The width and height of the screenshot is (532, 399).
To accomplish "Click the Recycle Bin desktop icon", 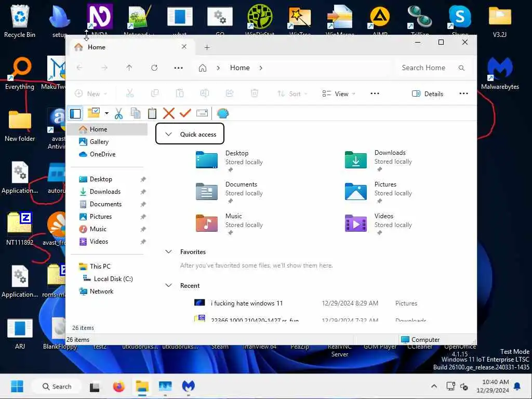I will tap(20, 21).
